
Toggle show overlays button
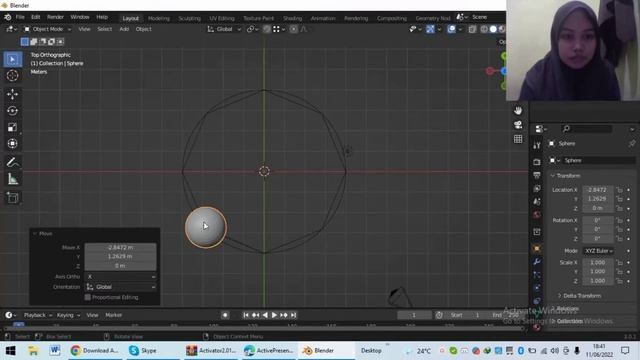[x=451, y=29]
